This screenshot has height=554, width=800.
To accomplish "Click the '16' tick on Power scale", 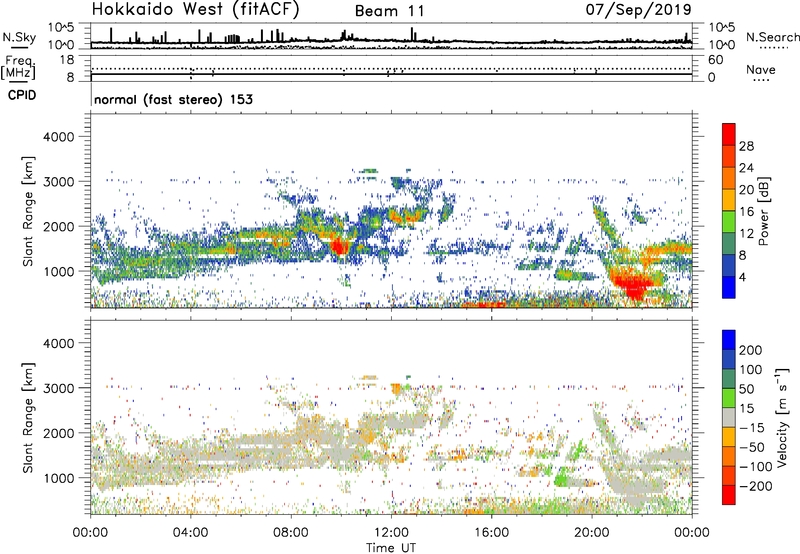I will (746, 211).
